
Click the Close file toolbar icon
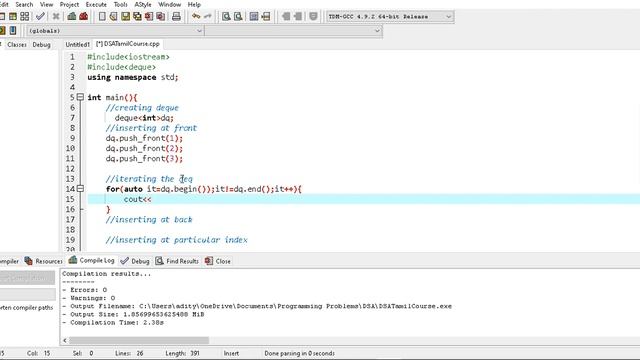149,16
